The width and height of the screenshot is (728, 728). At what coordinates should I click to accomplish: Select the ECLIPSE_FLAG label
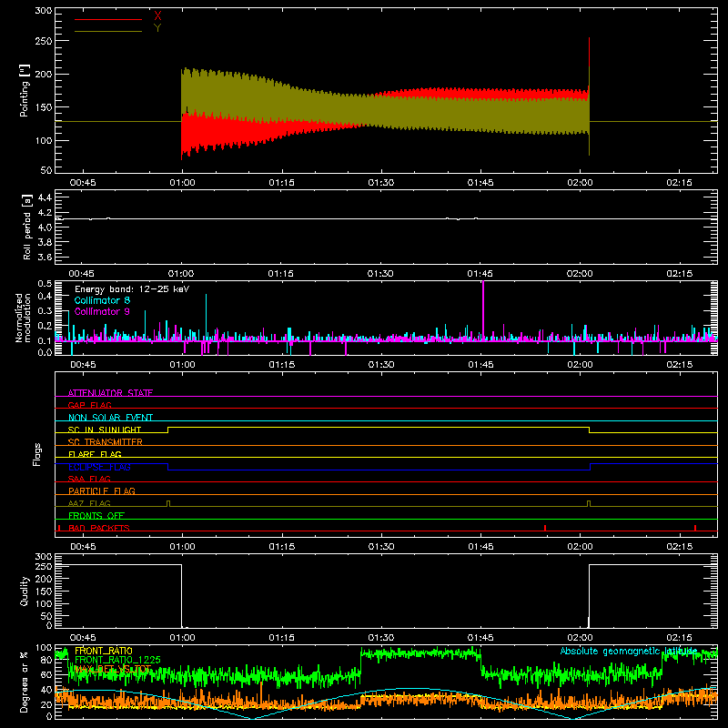[x=99, y=467]
